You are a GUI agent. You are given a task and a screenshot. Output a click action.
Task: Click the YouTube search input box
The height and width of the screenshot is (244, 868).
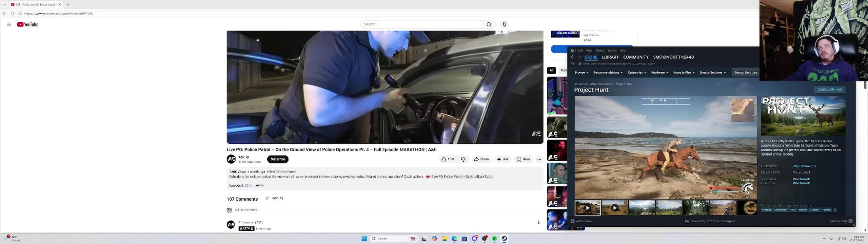(421, 24)
